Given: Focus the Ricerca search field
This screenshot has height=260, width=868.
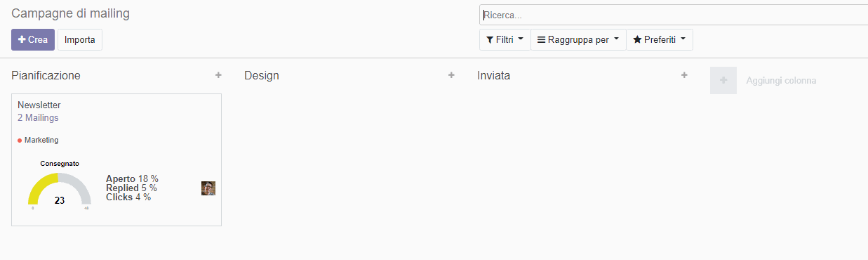Looking at the screenshot, I should (674, 15).
